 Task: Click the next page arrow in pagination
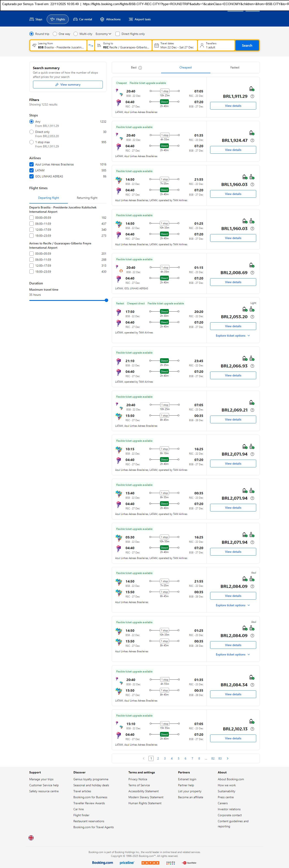click(x=228, y=758)
